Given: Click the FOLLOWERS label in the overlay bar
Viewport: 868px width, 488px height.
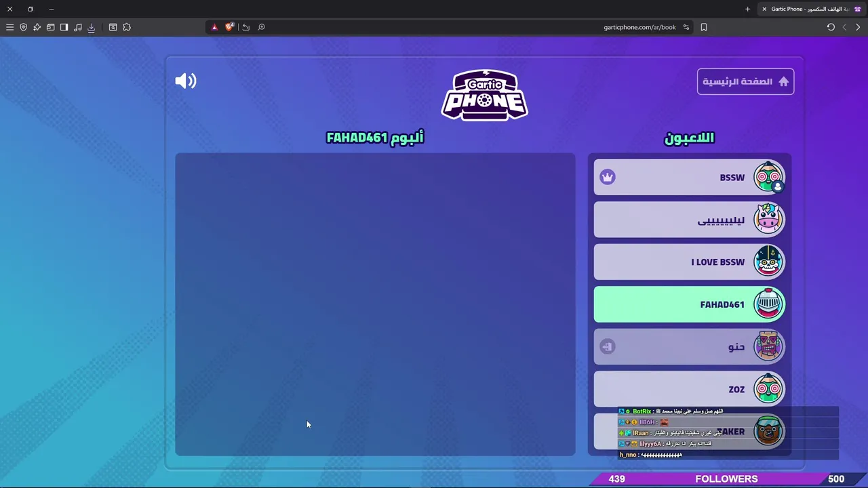Looking at the screenshot, I should 726,479.
